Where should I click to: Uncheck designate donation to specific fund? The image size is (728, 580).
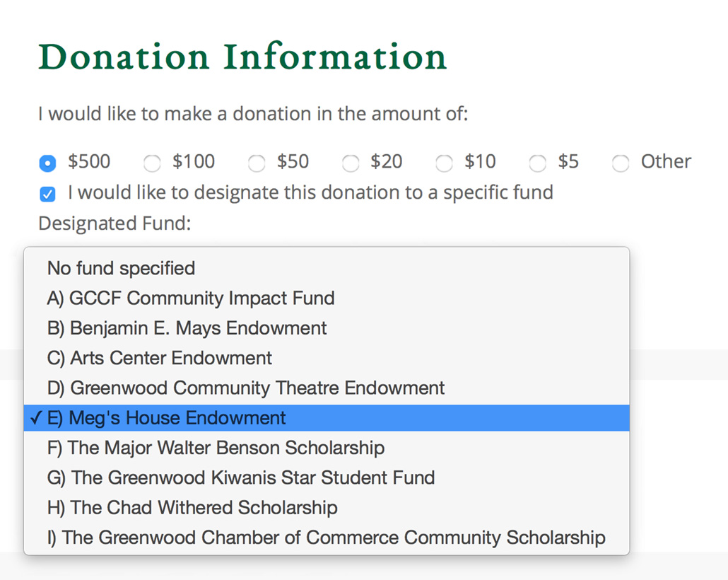47,194
